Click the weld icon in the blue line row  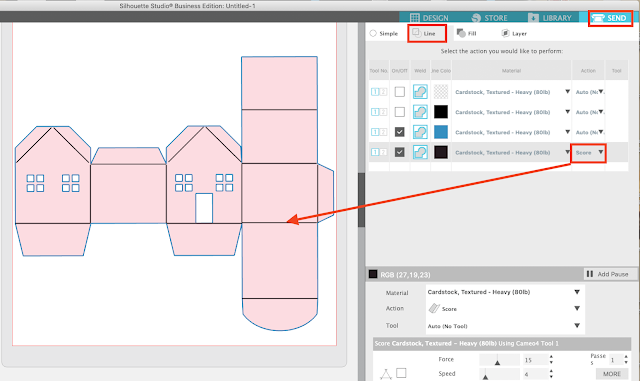point(420,132)
